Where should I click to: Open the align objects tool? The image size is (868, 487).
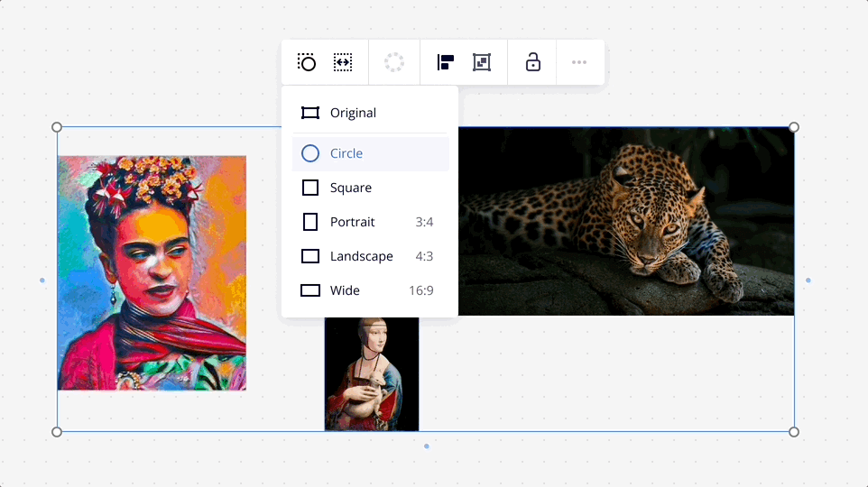[445, 62]
